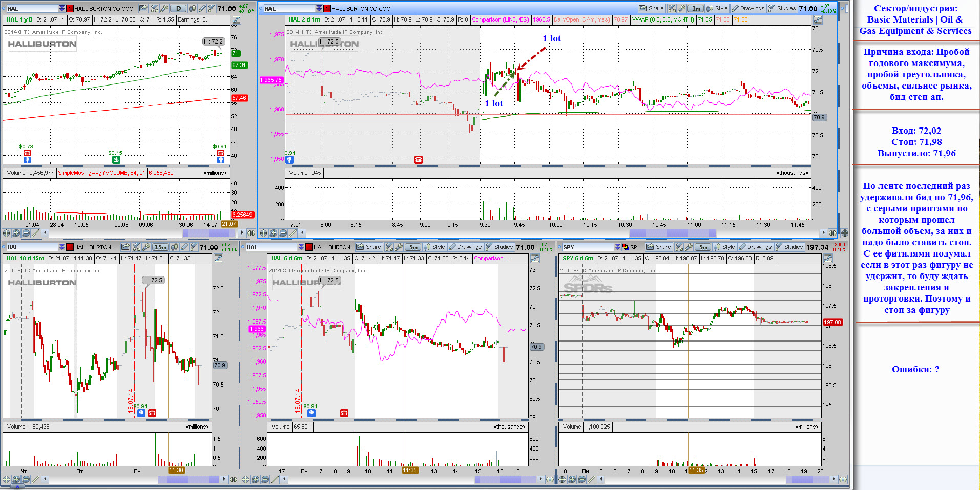980x490 pixels.
Task: Change the D timeframe on daily chart
Action: coord(178,8)
